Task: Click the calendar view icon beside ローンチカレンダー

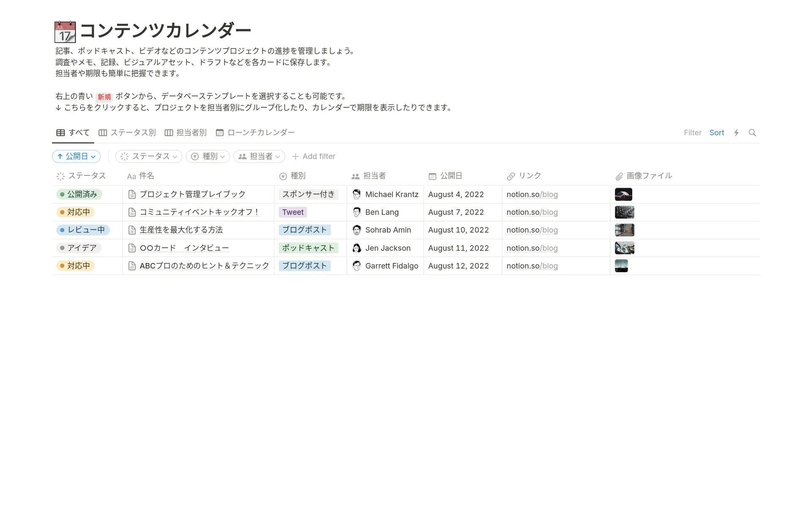Action: pyautogui.click(x=219, y=132)
